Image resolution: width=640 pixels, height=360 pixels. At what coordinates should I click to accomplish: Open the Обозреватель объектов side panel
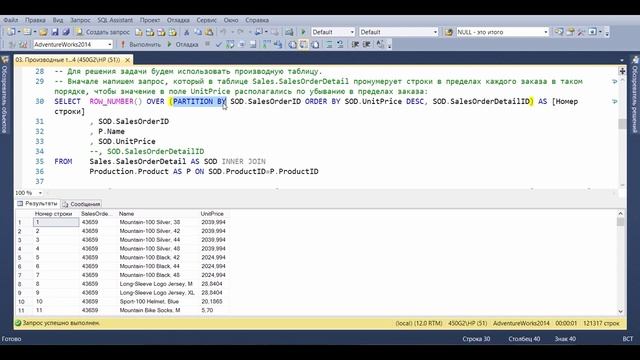pos(5,95)
